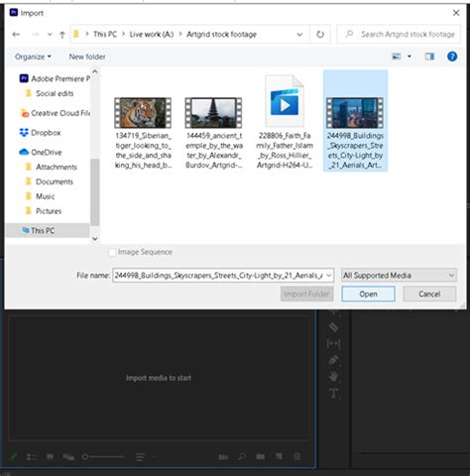Select the Pen tool in Premiere toolbar
This screenshot has height=476, width=470.
[x=333, y=360]
